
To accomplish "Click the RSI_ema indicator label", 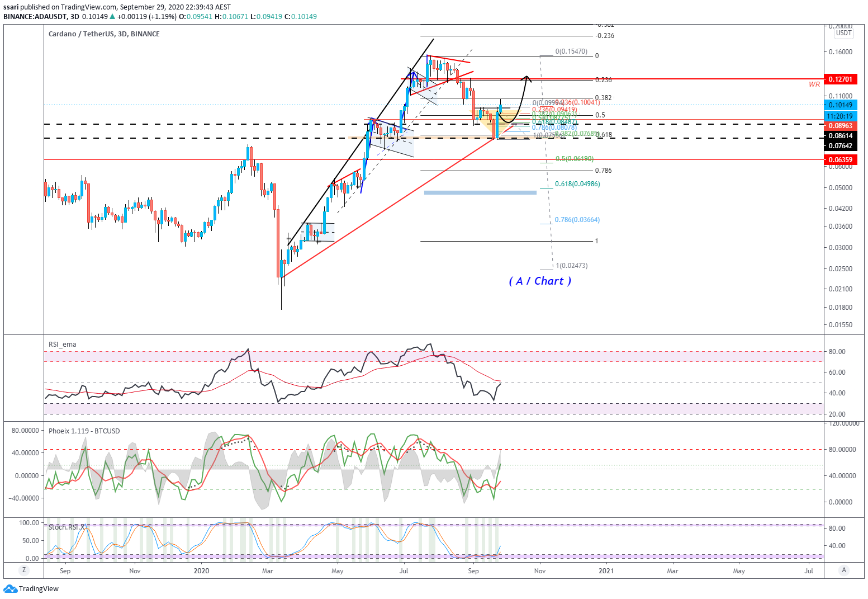I will click(62, 345).
